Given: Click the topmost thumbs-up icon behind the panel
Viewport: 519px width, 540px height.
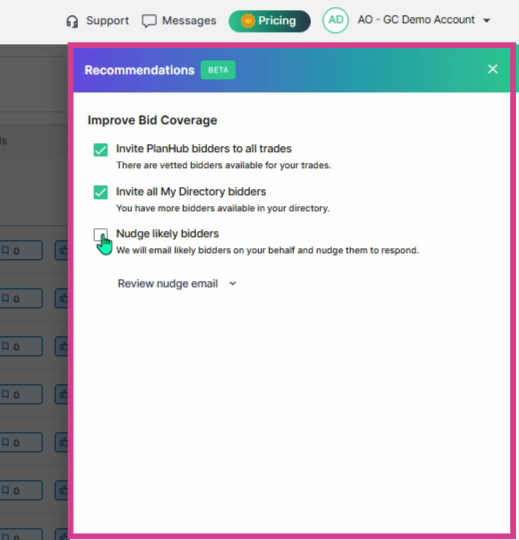Looking at the screenshot, I should click(62, 250).
